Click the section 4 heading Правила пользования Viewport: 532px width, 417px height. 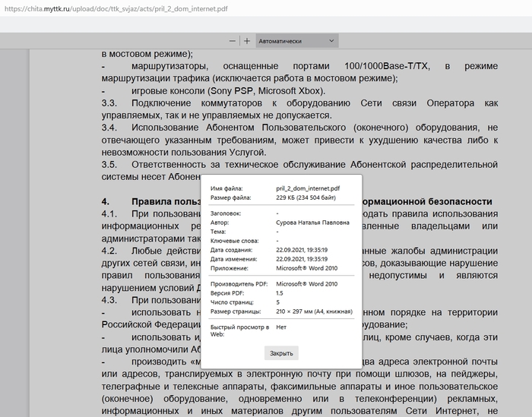click(x=163, y=201)
